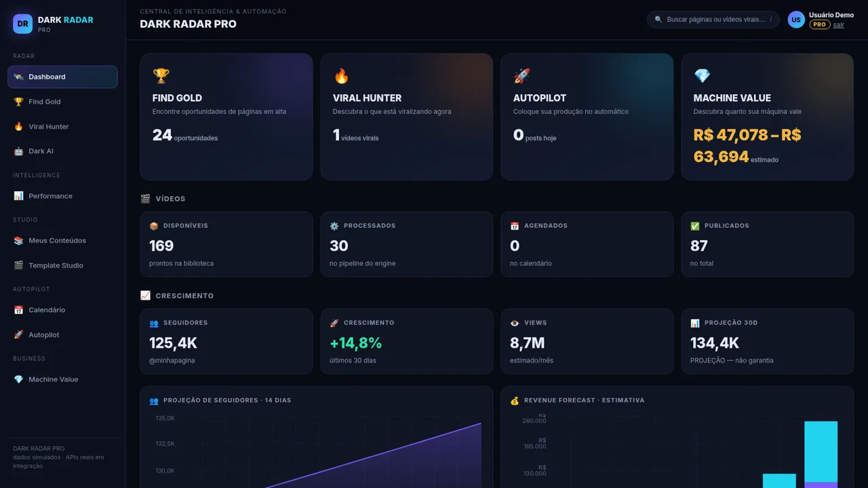Viewport: 868px width, 488px height.
Task: Click the books icon beside Meus Conteúdos
Action: [x=18, y=241]
